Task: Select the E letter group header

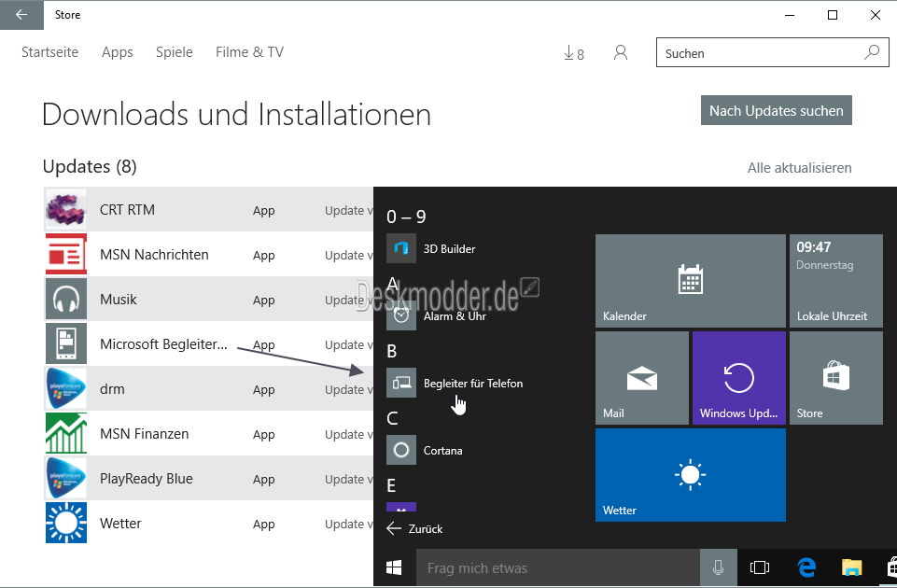Action: [391, 485]
